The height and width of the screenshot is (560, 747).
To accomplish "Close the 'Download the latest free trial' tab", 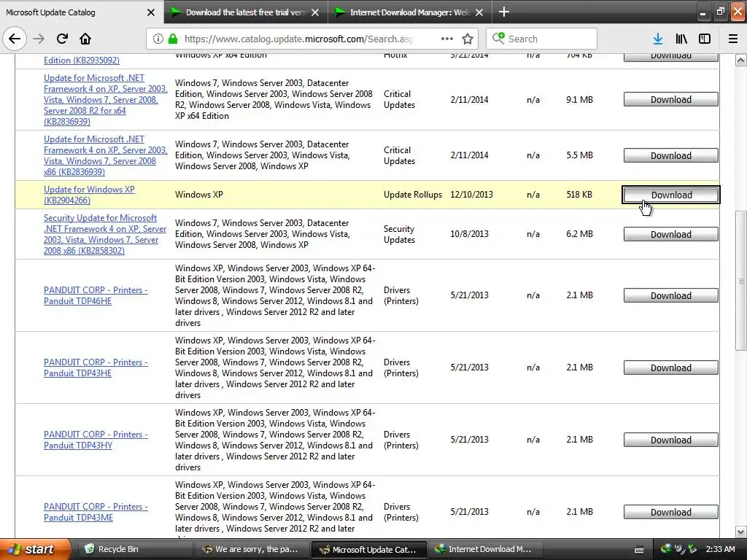I will coord(315,12).
